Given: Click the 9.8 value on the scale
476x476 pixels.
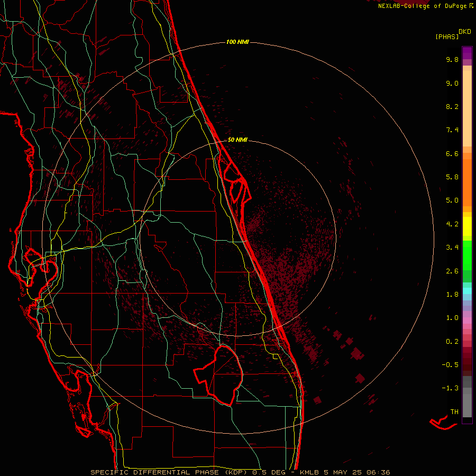Looking at the screenshot, I should [452, 60].
